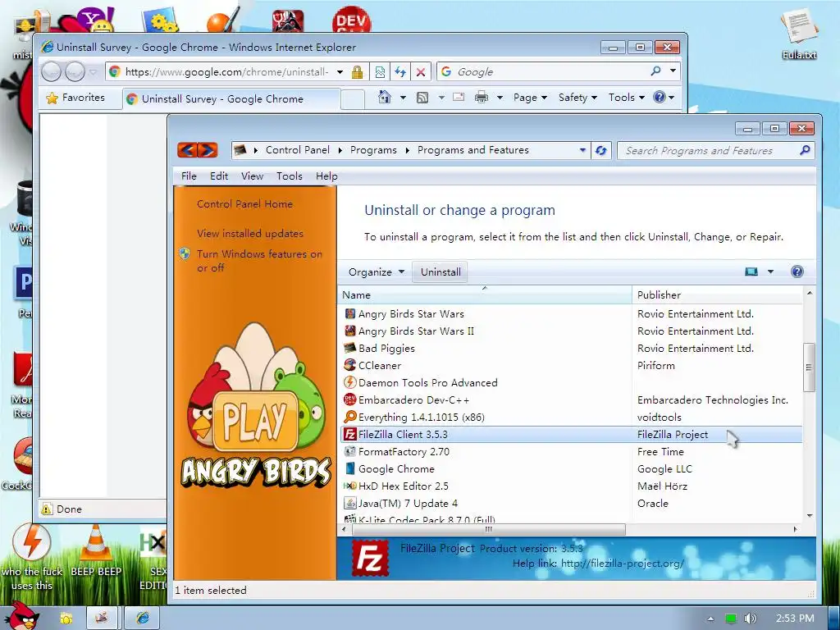
Task: Click the refresh icon beside the address path
Action: (x=601, y=151)
